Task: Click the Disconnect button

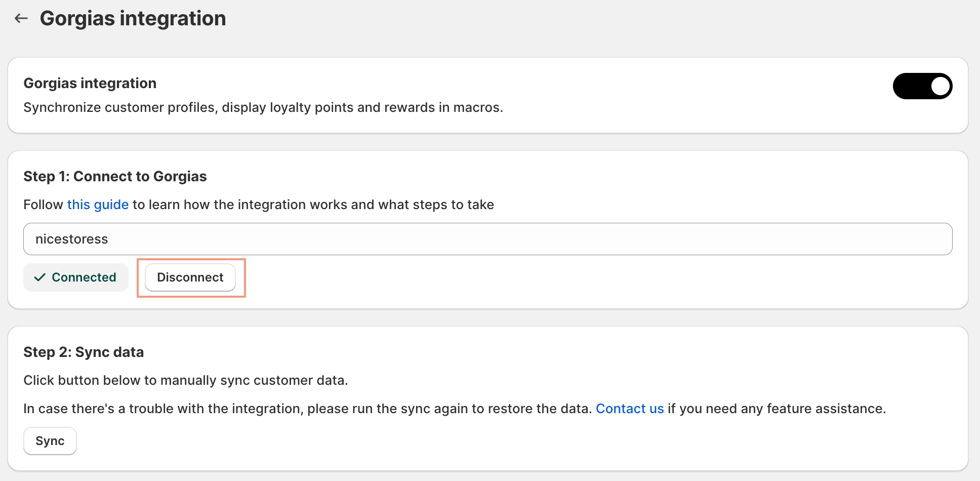Action: [x=190, y=277]
